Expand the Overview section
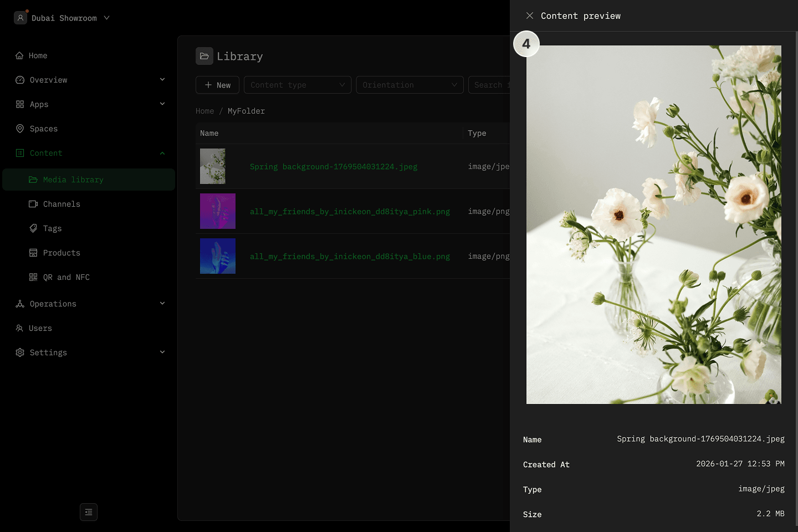798x532 pixels. coord(162,80)
